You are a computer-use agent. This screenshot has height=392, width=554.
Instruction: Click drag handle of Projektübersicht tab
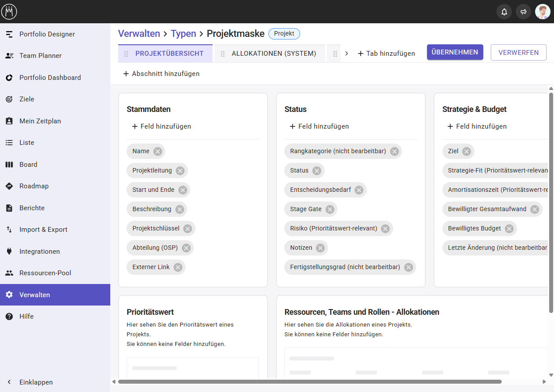pos(126,54)
